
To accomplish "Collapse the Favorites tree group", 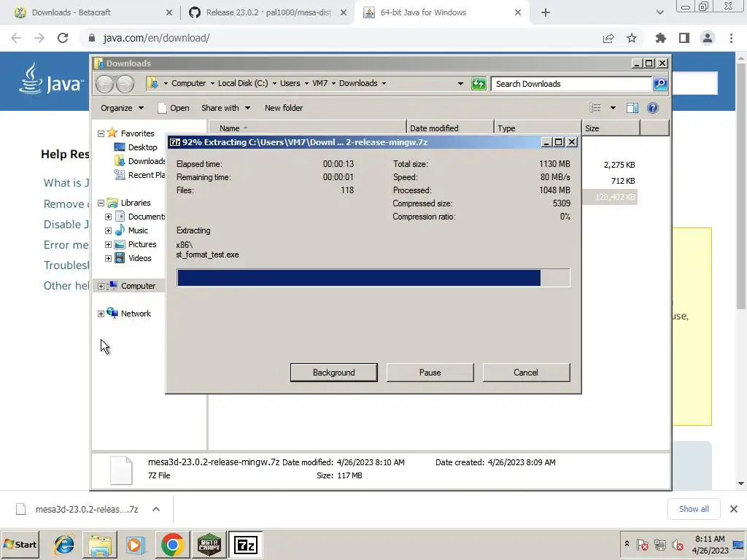I will (x=101, y=134).
